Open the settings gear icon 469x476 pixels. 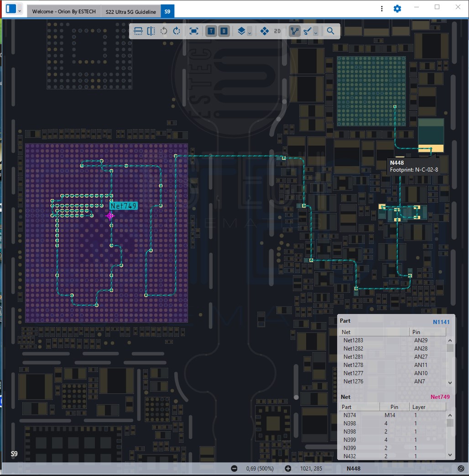(x=397, y=9)
